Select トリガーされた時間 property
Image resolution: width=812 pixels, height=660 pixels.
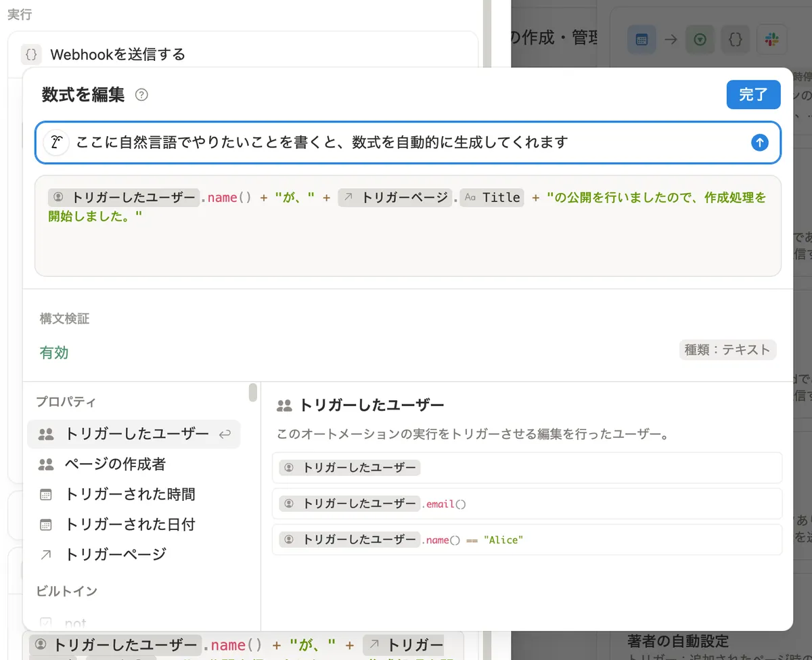coord(129,495)
